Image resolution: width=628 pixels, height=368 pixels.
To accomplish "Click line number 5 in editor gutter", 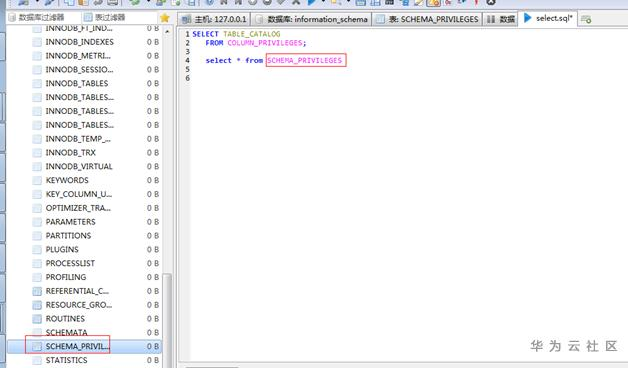I will coord(187,69).
